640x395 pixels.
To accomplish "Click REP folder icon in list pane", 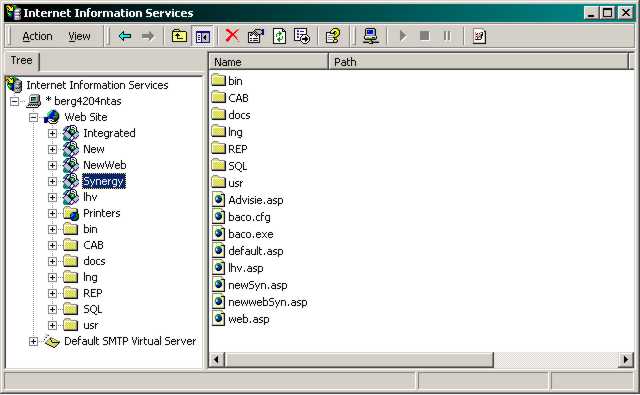I will (219, 149).
